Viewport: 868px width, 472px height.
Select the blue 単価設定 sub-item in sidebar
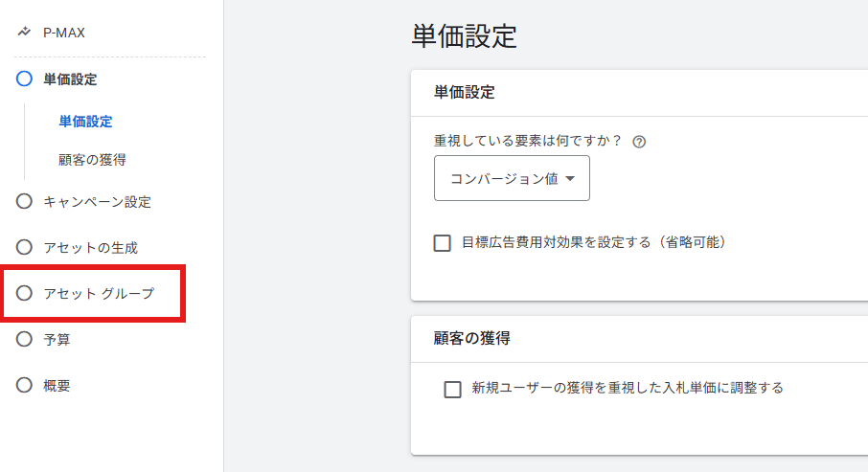85,122
